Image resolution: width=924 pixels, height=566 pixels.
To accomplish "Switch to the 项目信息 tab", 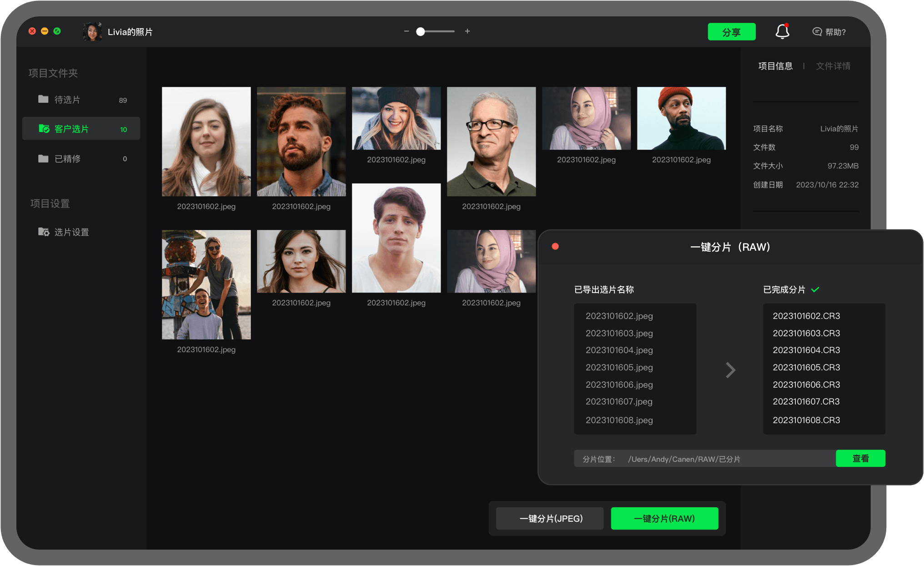I will click(x=775, y=66).
